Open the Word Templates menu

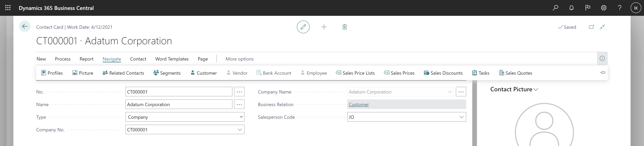[x=172, y=59]
